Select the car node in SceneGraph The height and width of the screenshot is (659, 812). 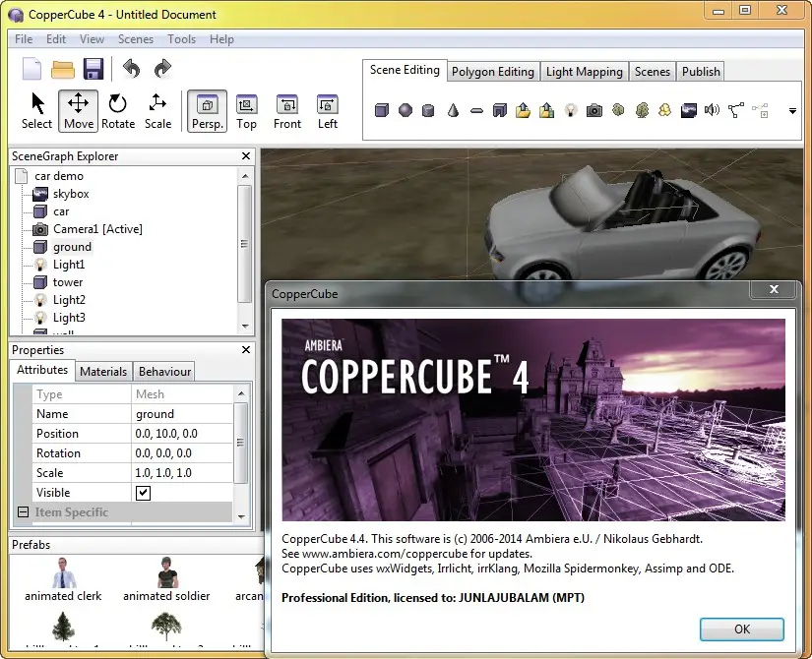[x=61, y=211]
